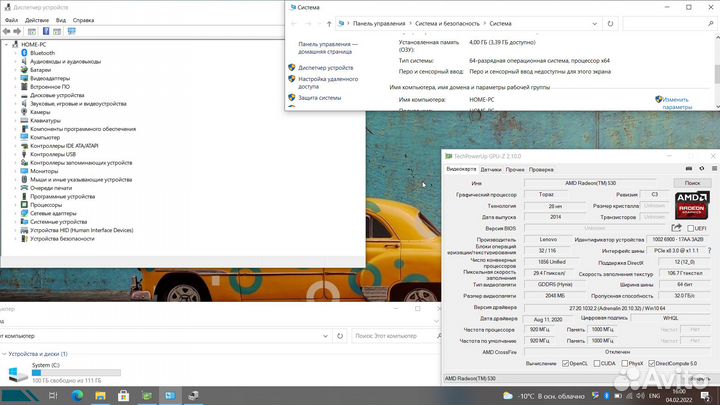Open Панель управления домашняя страница link
Screen dimensions: 720x405
[x=328, y=48]
